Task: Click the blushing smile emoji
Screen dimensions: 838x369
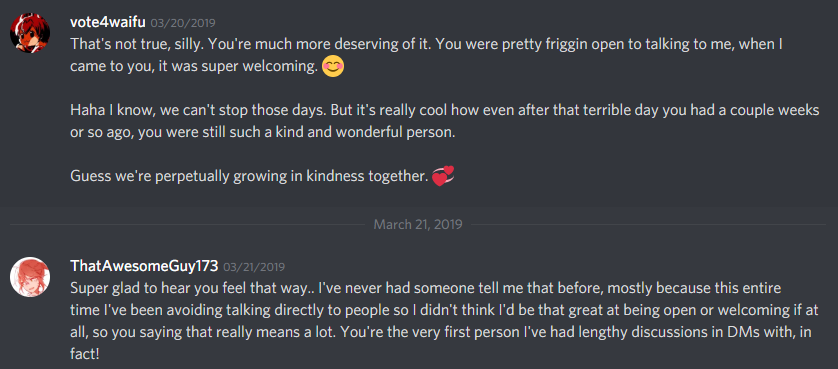Action: point(333,67)
